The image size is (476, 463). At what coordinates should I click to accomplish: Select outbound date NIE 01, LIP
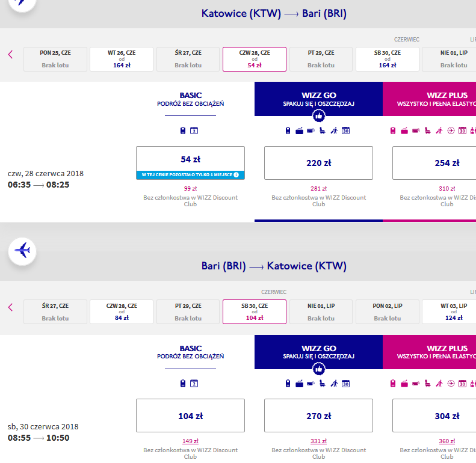click(x=449, y=59)
